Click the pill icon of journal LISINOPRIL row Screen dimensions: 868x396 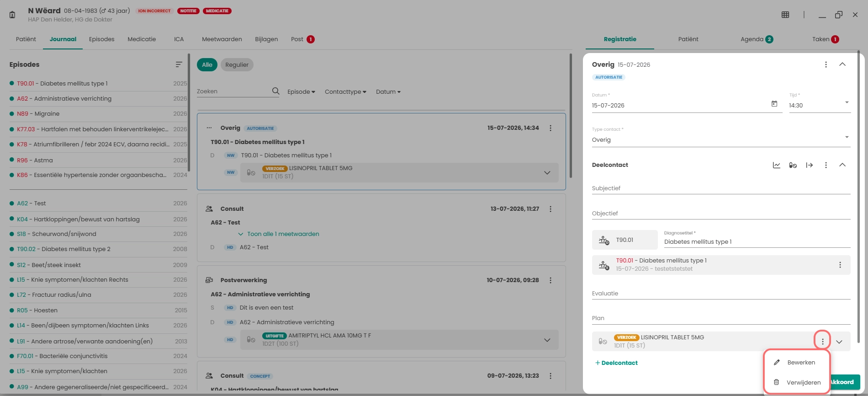251,172
